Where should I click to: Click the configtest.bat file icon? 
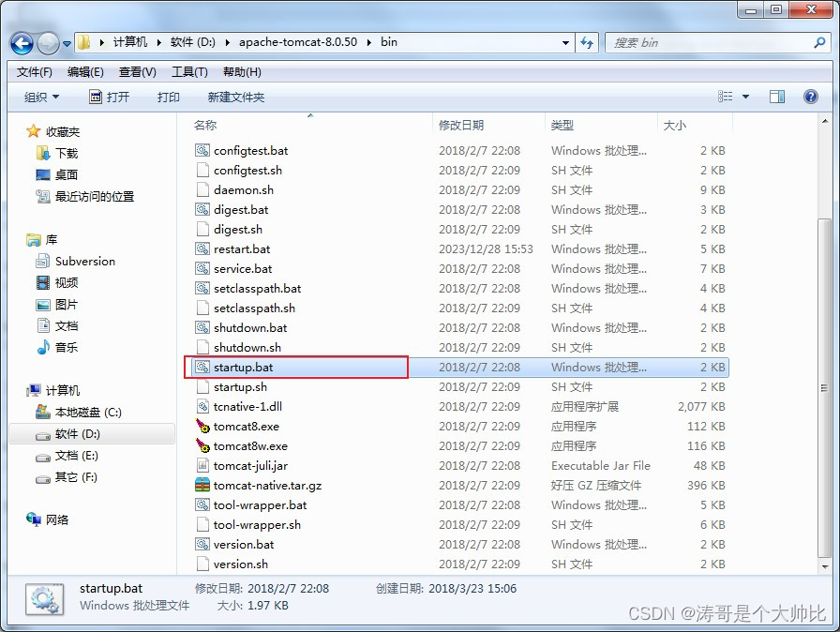pyautogui.click(x=202, y=151)
